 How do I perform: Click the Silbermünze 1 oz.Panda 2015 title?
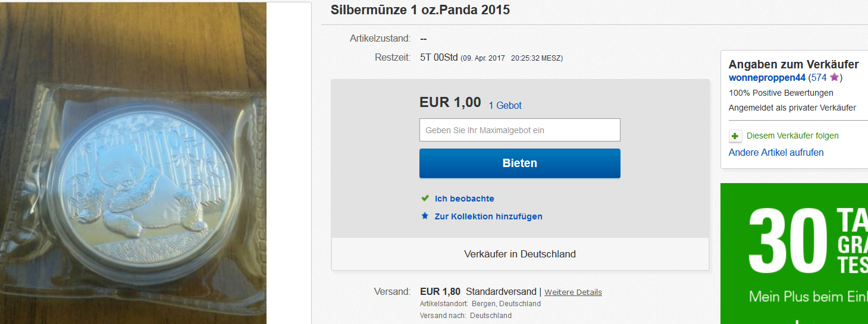[420, 10]
